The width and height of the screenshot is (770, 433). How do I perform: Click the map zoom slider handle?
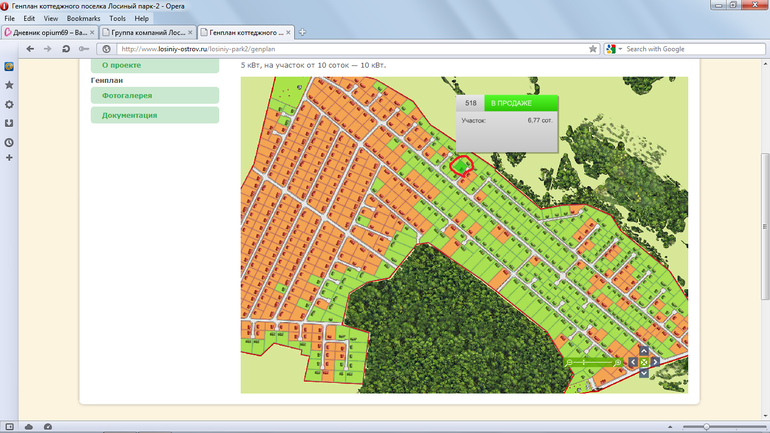584,362
